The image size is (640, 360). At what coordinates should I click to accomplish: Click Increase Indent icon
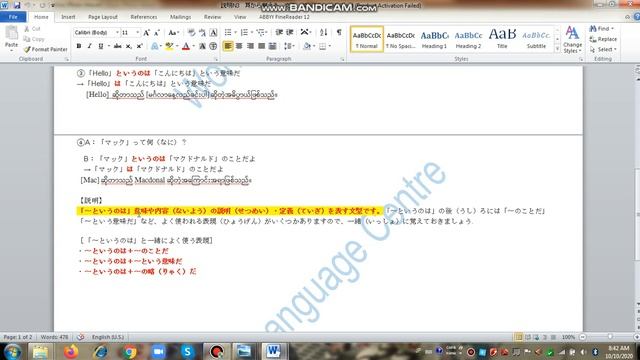[x=290, y=33]
